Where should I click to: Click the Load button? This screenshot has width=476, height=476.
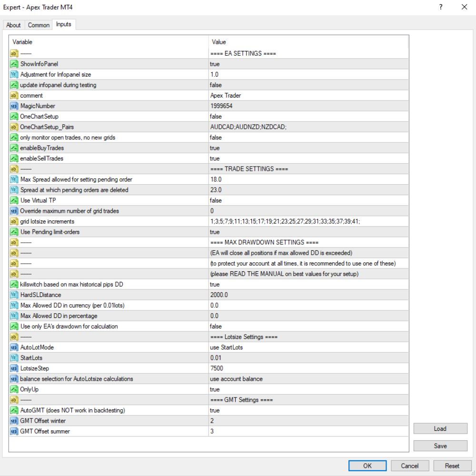pos(440,429)
